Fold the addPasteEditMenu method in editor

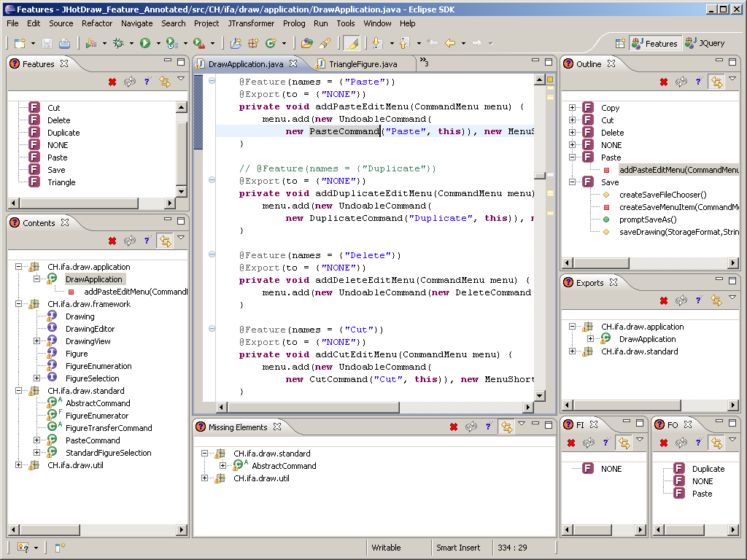click(212, 81)
